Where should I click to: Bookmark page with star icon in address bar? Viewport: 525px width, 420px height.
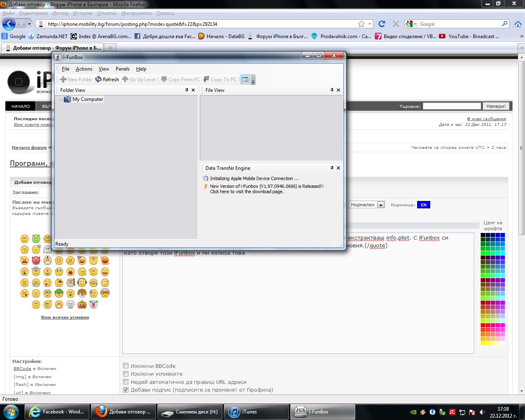coord(361,24)
